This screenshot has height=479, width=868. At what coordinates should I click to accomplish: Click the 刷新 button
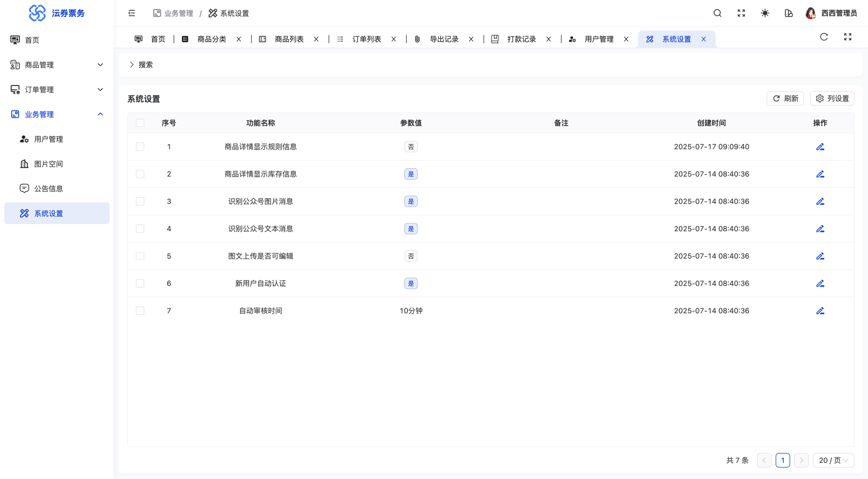(785, 99)
